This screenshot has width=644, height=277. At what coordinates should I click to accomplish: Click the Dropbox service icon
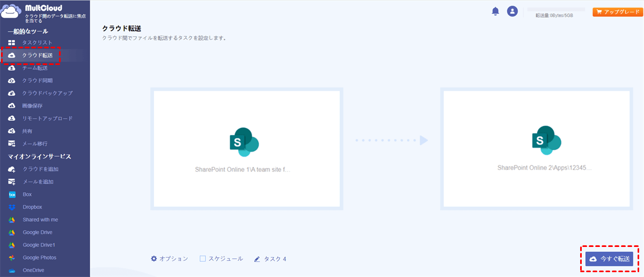coord(12,207)
